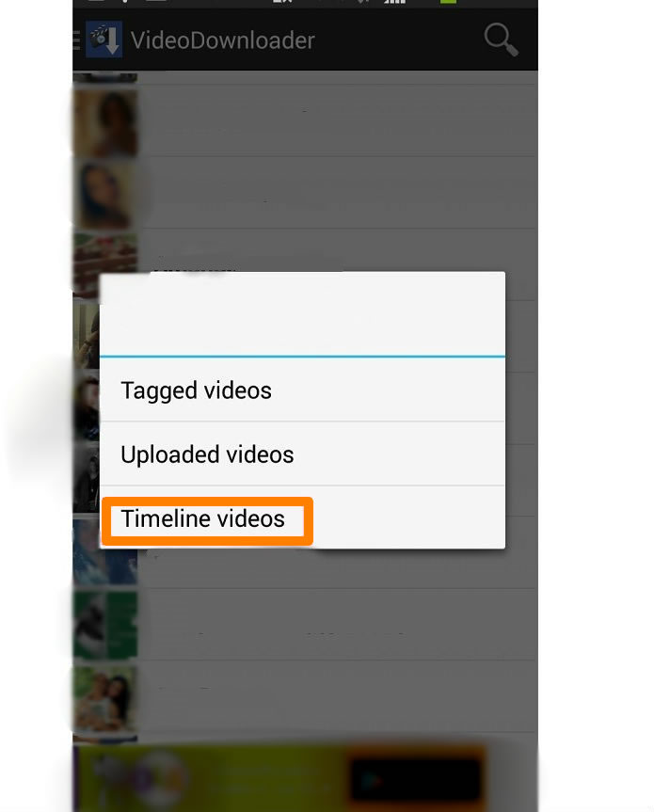The image size is (654, 812).
Task: Open the green background thumbnail
Action: click(105, 625)
